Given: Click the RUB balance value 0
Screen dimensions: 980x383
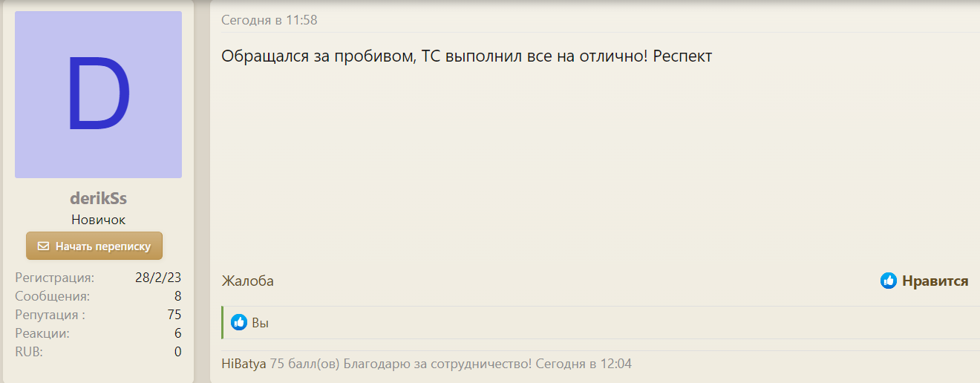Looking at the screenshot, I should (177, 352).
